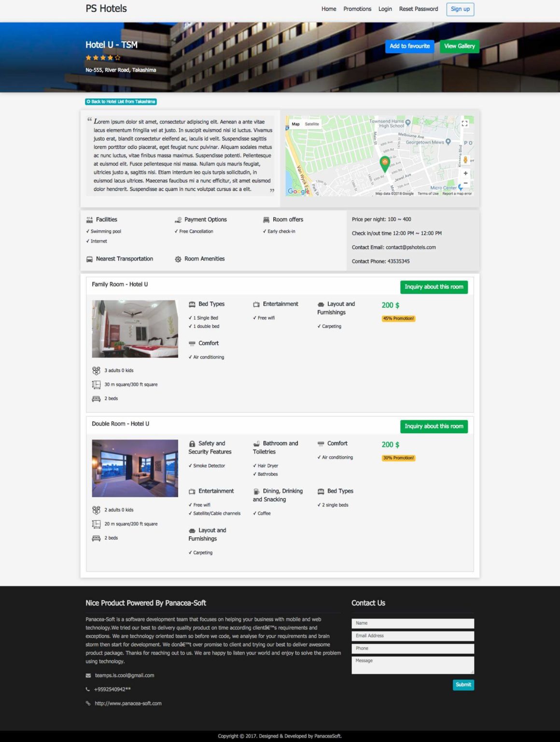Click Inquiry about this room for Family Room
This screenshot has height=742, width=560.
coord(434,286)
